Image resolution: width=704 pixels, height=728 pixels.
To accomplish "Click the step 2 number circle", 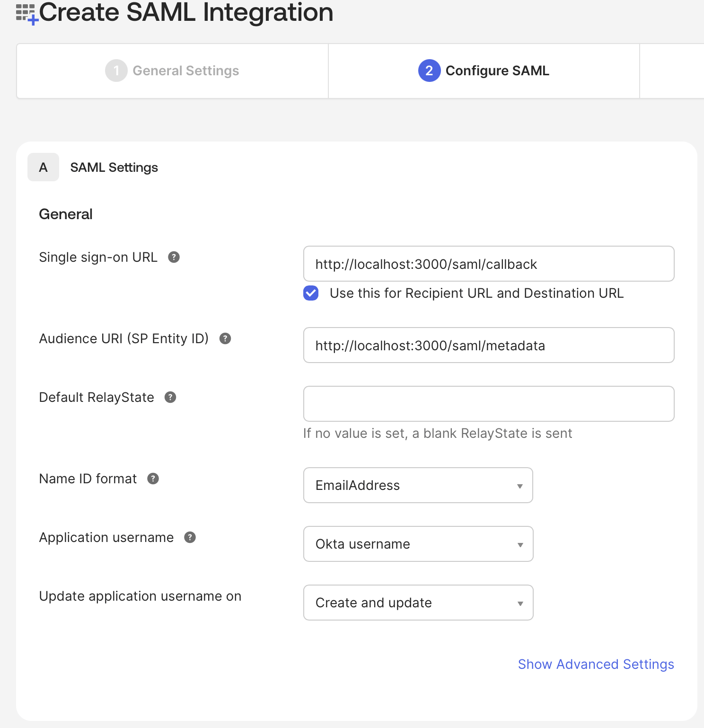I will pyautogui.click(x=429, y=71).
